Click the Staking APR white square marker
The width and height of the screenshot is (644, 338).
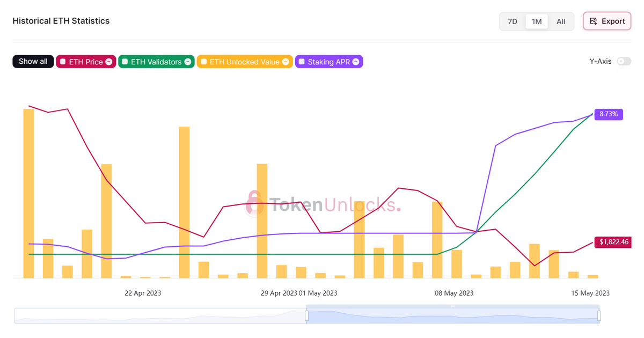click(x=302, y=62)
